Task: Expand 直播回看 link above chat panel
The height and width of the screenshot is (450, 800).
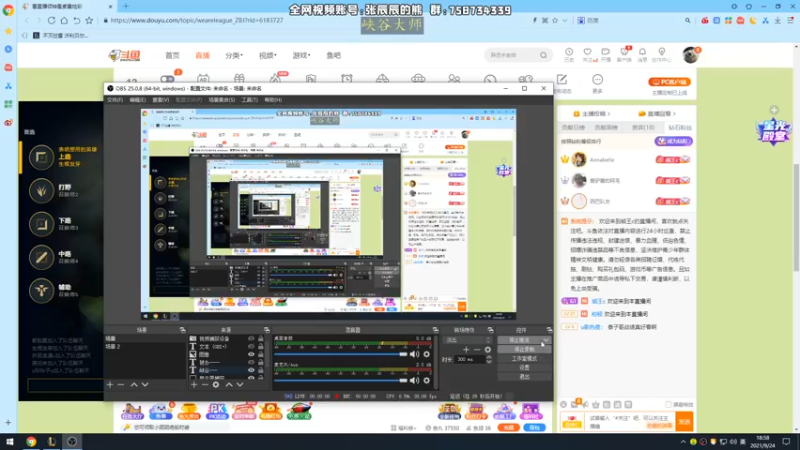Action: point(657,114)
